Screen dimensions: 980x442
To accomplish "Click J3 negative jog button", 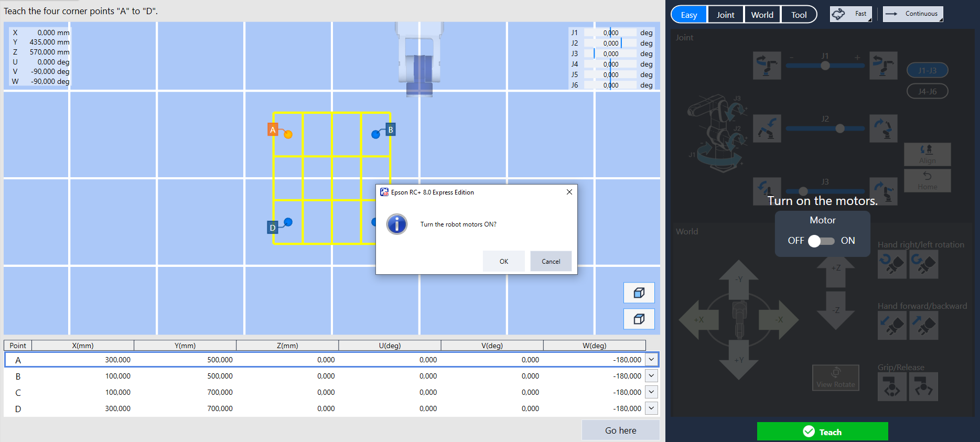I will [x=767, y=191].
